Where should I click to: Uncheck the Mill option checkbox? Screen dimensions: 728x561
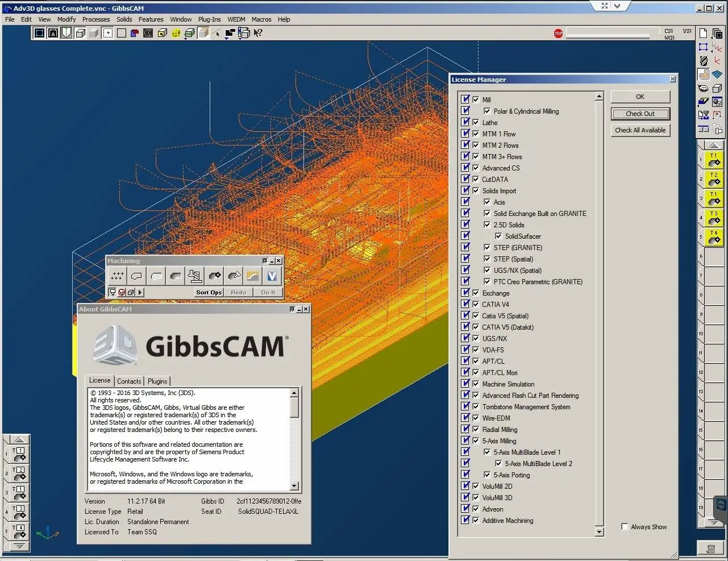[476, 99]
